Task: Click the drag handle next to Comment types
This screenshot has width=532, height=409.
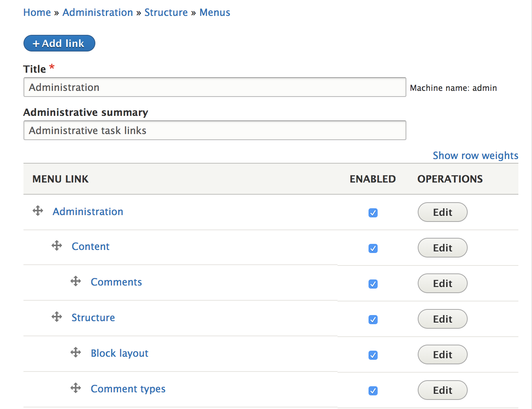Action: 76,388
